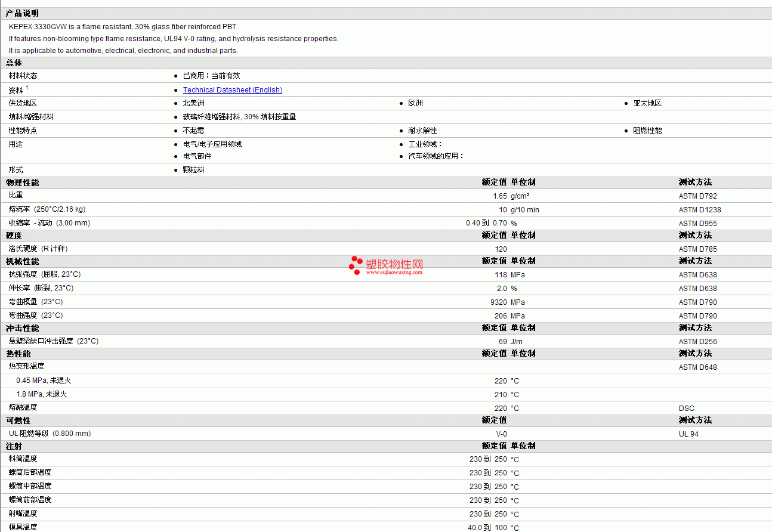The image size is (772, 532).
Task: Click the 亚太地区 region entry
Action: (x=647, y=103)
